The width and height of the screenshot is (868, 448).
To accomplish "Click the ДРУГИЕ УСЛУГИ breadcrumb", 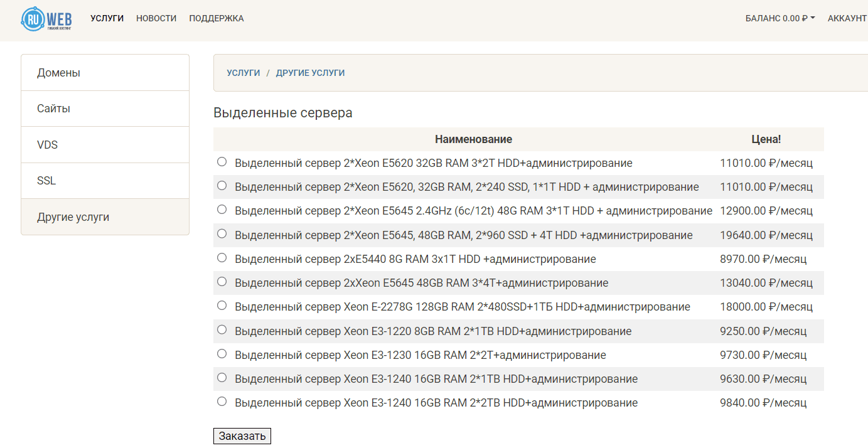I will pos(309,72).
